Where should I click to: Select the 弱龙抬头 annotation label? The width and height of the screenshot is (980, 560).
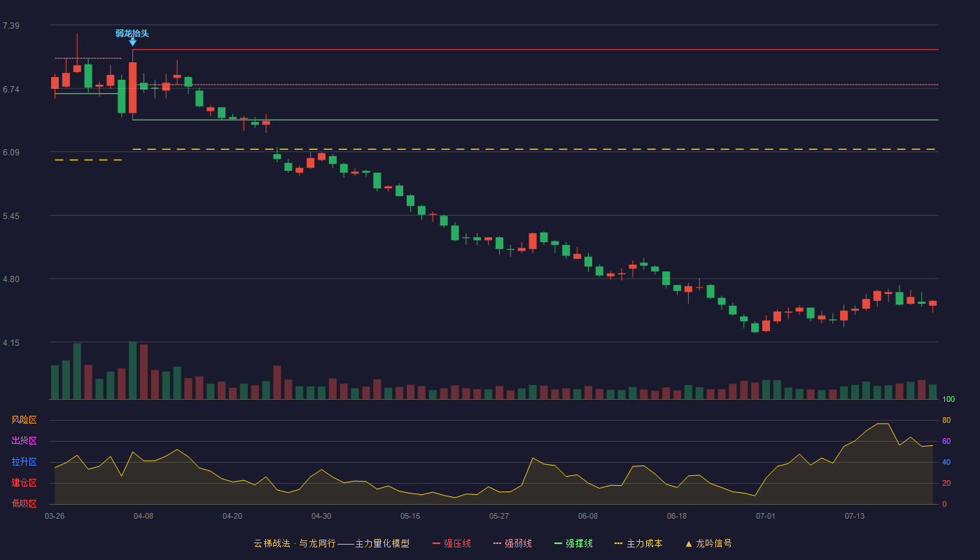132,33
